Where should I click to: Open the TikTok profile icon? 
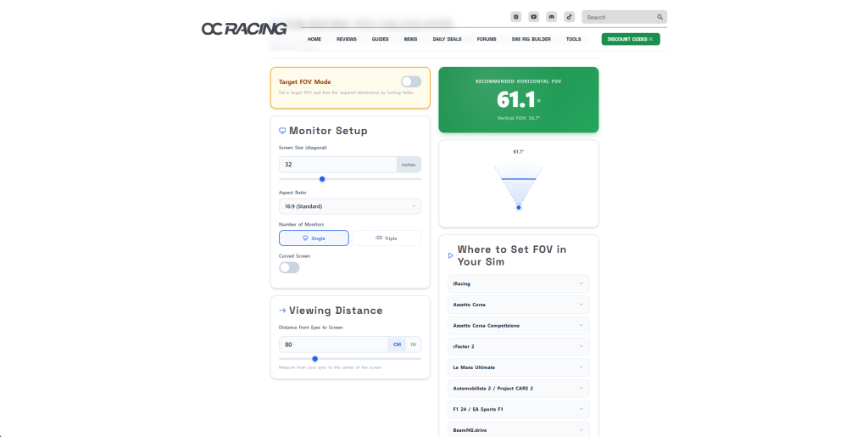tap(570, 17)
